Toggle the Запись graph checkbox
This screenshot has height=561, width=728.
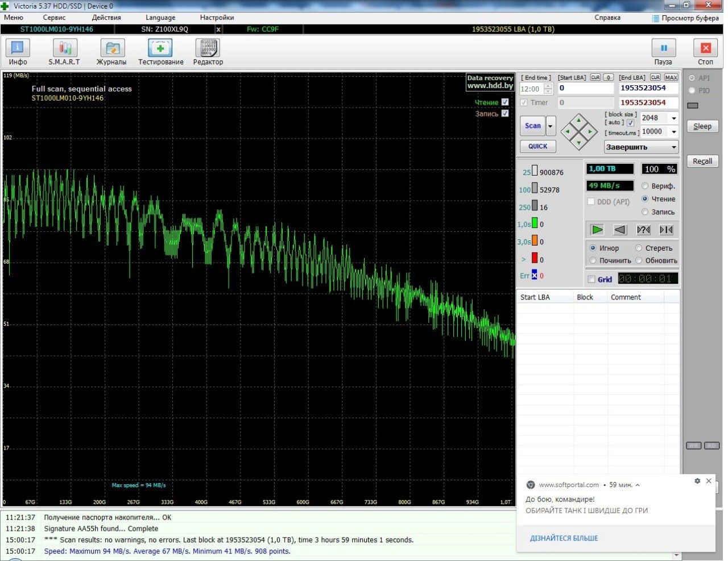pyautogui.click(x=505, y=114)
